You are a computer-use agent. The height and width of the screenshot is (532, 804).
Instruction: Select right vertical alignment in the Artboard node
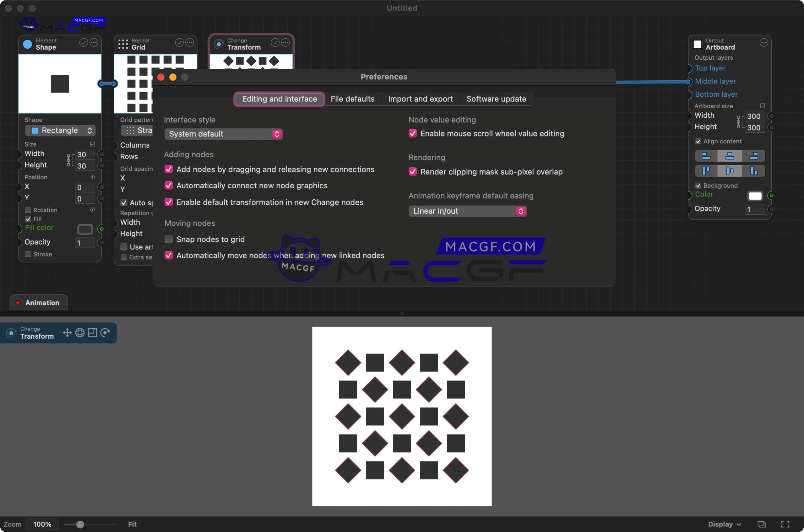(754, 171)
